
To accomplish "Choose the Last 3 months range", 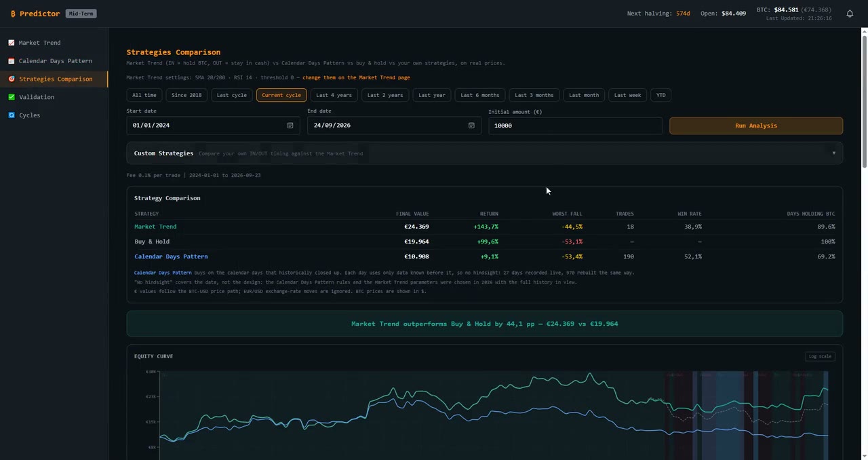I will tap(534, 95).
